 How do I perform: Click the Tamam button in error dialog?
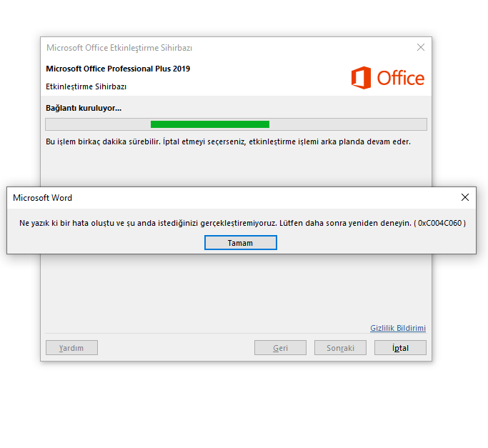click(x=240, y=242)
